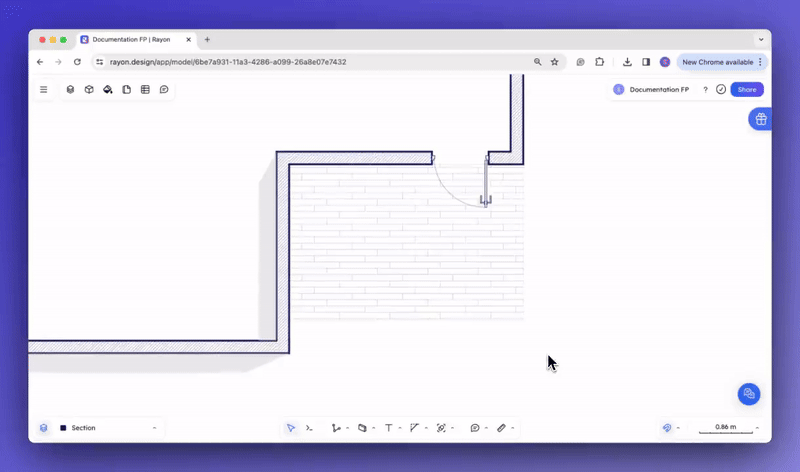
Task: Select the text tool
Action: tap(388, 428)
